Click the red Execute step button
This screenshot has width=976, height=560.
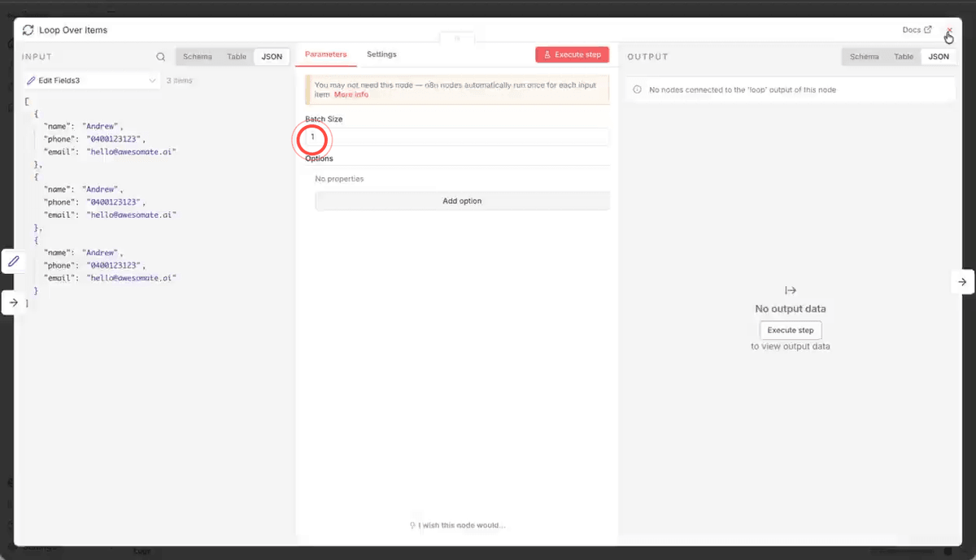572,54
